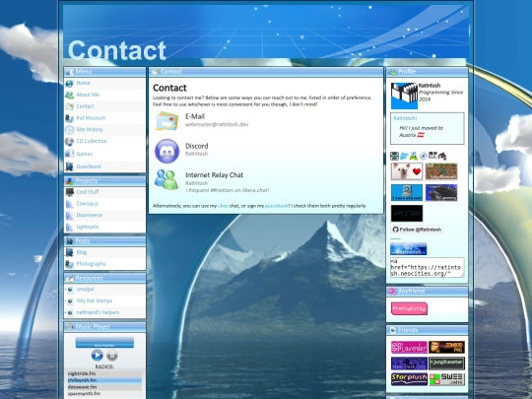
Task: Click the Ratintosh floppy disk avatar
Action: pos(404,96)
